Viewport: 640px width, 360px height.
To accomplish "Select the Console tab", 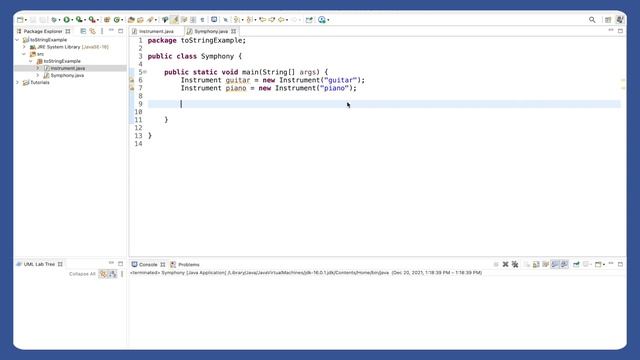I will pyautogui.click(x=148, y=264).
